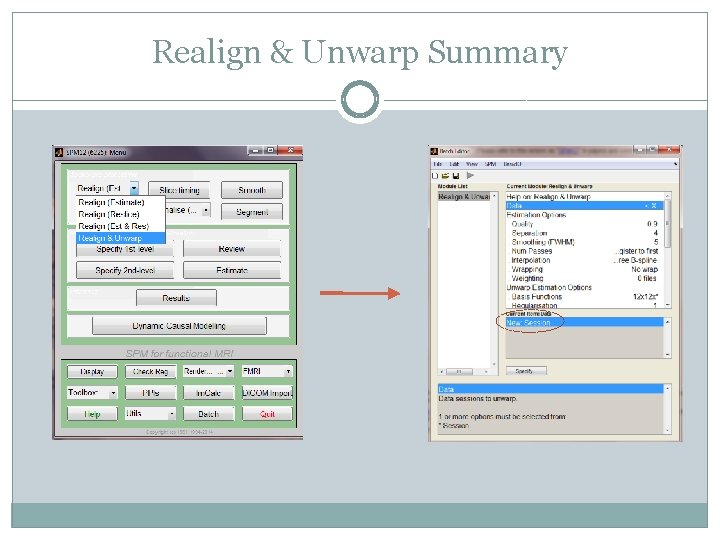Select the Separation row
The width and height of the screenshot is (720, 540).
585,233
